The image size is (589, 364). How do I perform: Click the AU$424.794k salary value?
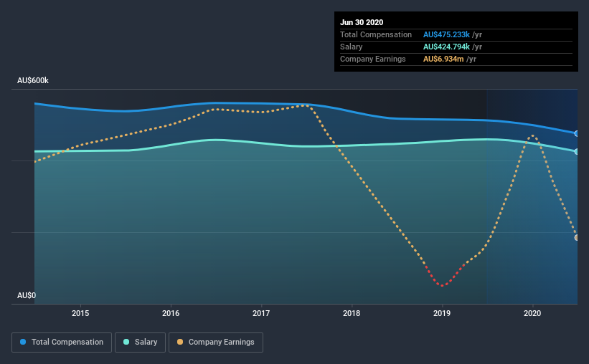tap(446, 47)
